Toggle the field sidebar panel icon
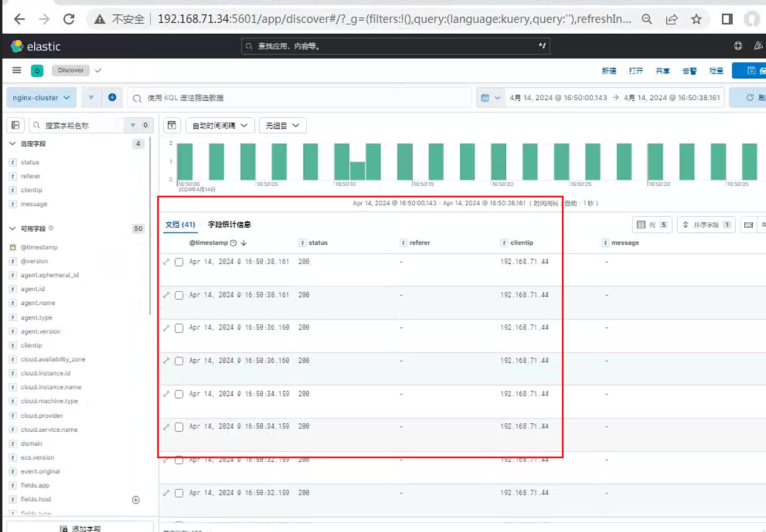Viewport: 766px width, 532px height. click(x=16, y=125)
